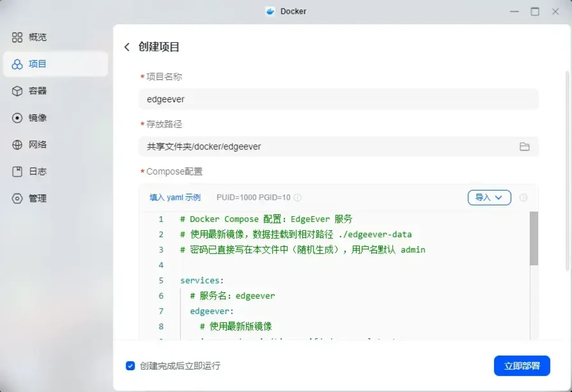Click the 日志 notebook icon
The height and width of the screenshot is (392, 572).
click(17, 172)
